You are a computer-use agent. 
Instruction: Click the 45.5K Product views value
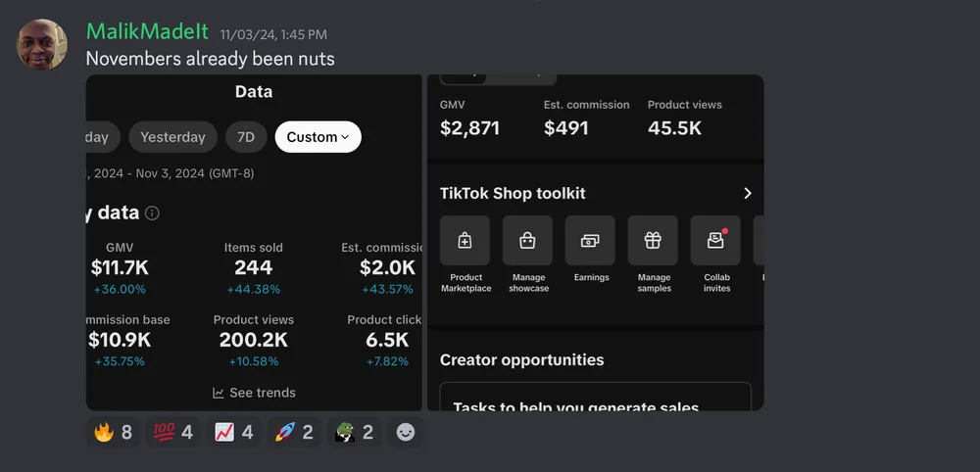click(674, 128)
